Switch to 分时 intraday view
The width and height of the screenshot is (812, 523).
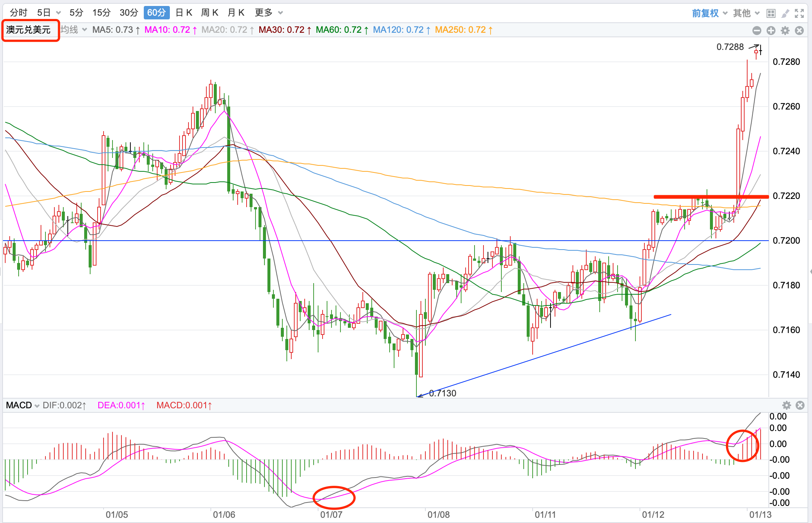[19, 13]
